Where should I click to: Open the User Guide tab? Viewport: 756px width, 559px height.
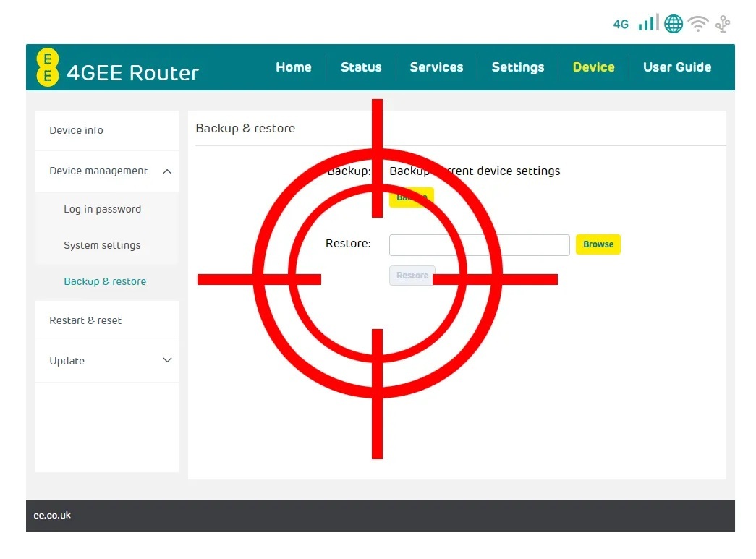click(677, 67)
